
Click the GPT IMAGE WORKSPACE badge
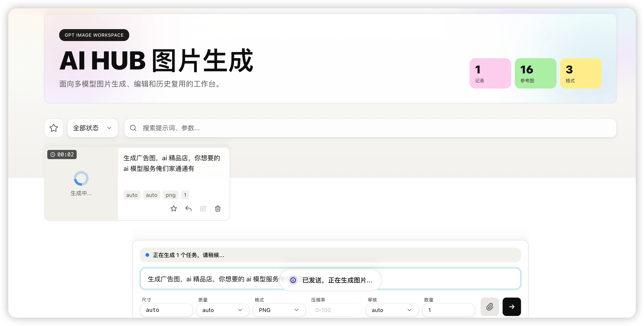[94, 35]
